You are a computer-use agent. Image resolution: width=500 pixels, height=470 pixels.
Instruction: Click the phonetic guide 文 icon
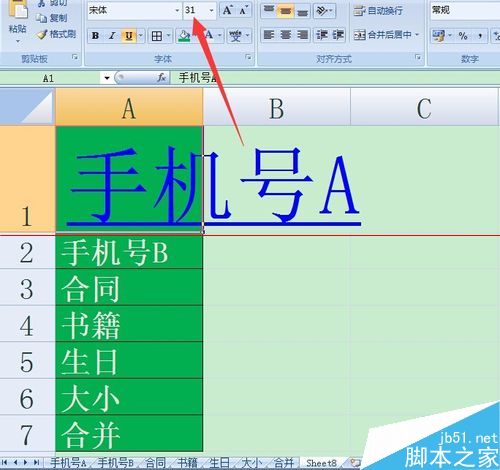click(x=236, y=35)
